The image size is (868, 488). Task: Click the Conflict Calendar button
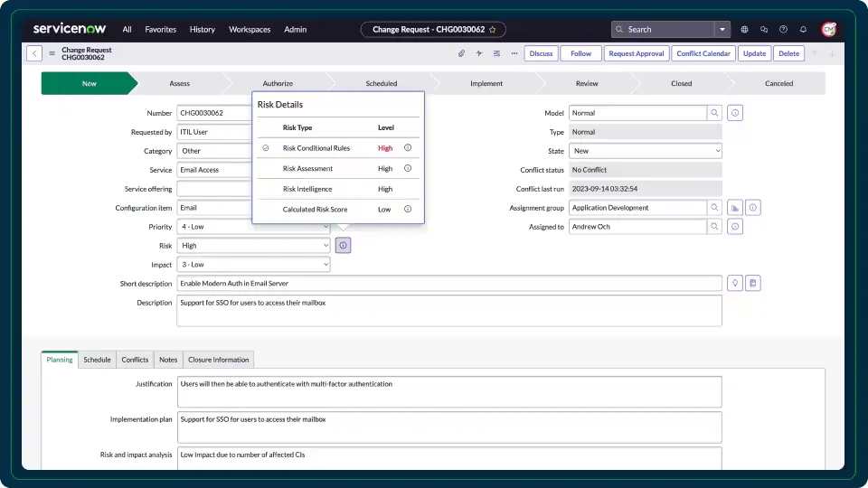coord(703,53)
